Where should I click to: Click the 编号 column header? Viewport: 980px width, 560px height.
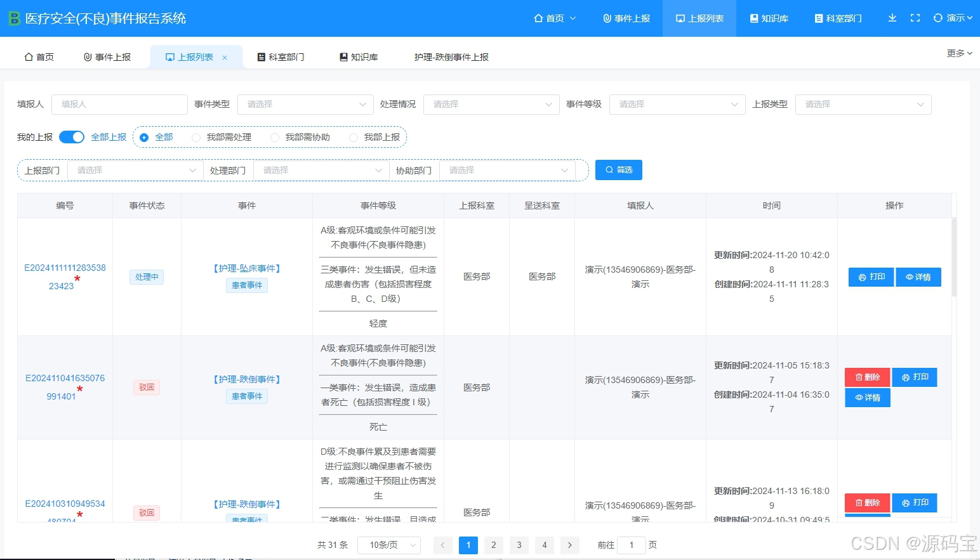point(65,205)
